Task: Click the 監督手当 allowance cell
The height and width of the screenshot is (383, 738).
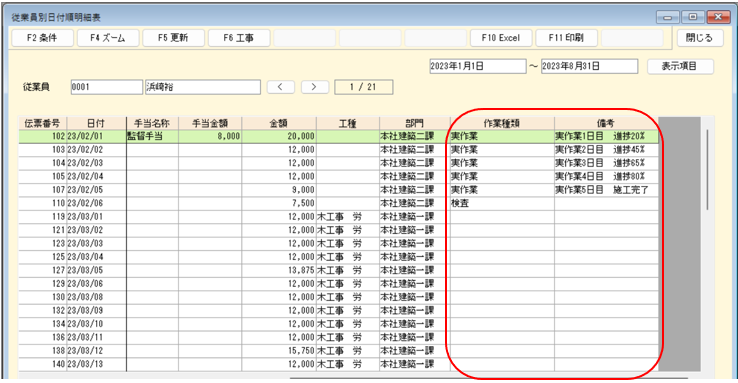Action: coord(152,136)
